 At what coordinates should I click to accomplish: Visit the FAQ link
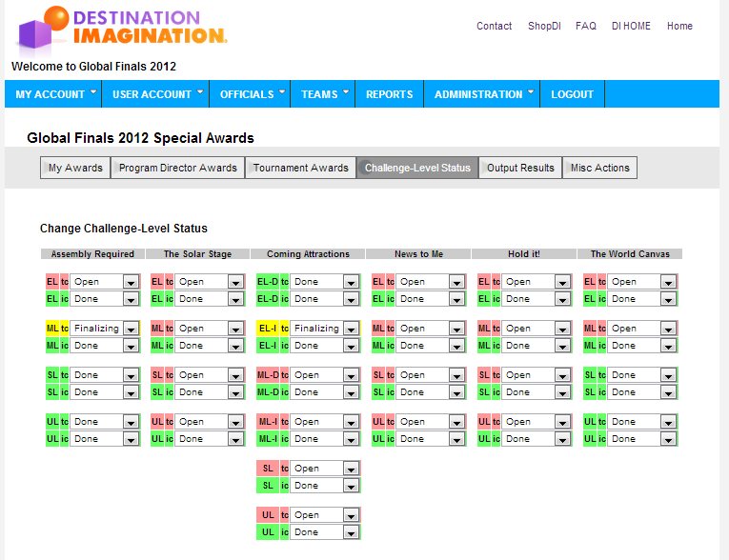tap(586, 26)
